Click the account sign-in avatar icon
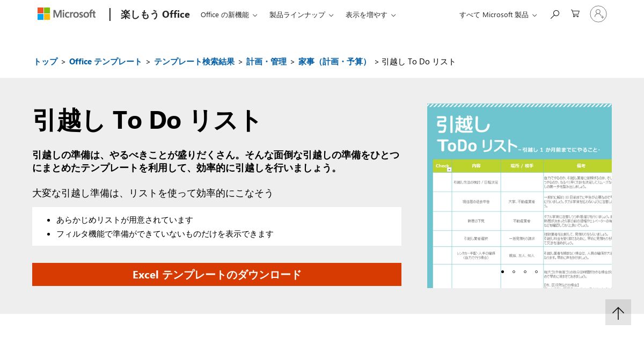This screenshot has height=338, width=644. [598, 14]
